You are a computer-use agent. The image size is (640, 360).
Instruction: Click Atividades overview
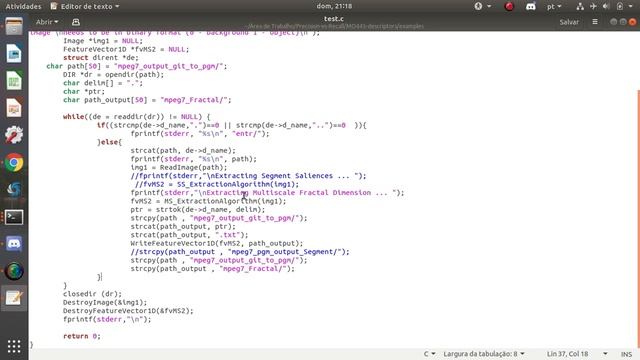tap(23, 6)
